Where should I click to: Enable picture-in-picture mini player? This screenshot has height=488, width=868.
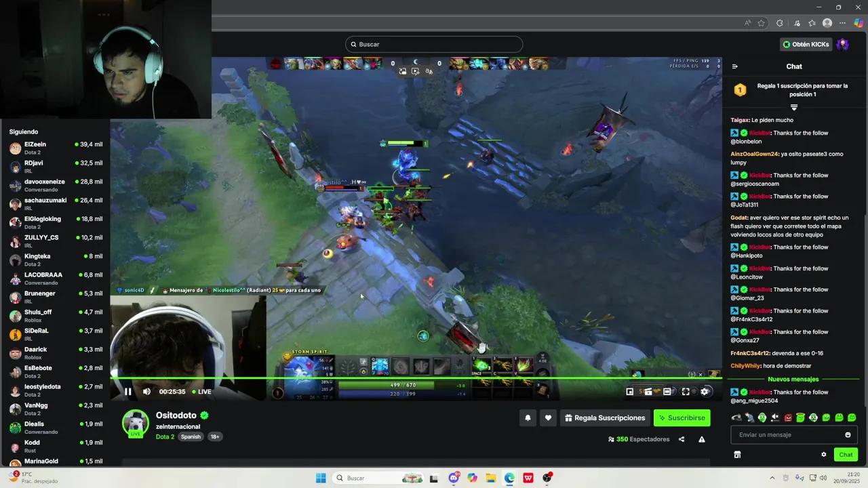pyautogui.click(x=629, y=392)
